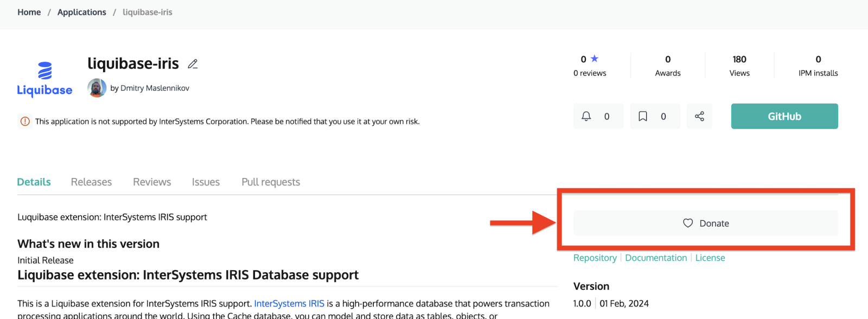Select the Issues tab
Viewport: 868px width, 319px height.
click(206, 182)
